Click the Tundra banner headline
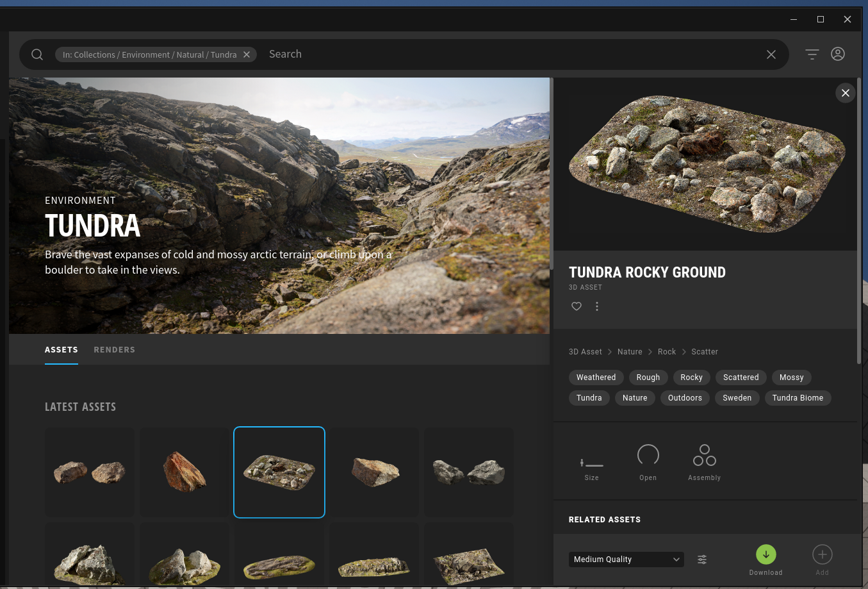 (92, 226)
